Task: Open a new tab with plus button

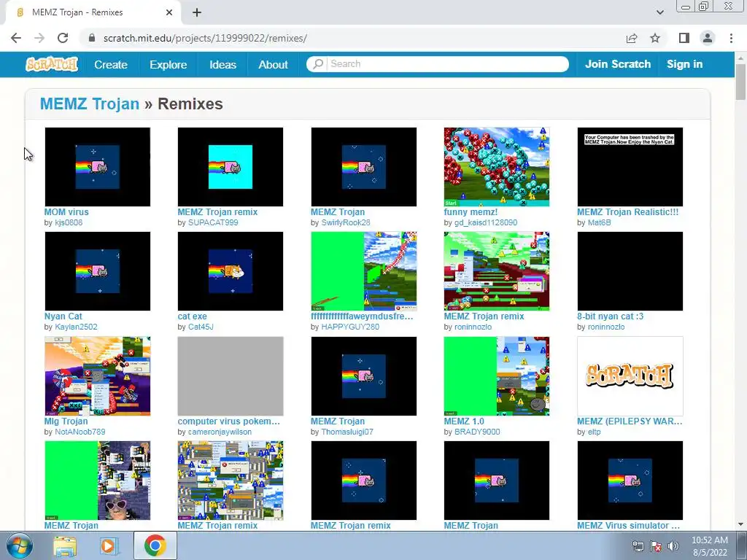Action: [197, 12]
